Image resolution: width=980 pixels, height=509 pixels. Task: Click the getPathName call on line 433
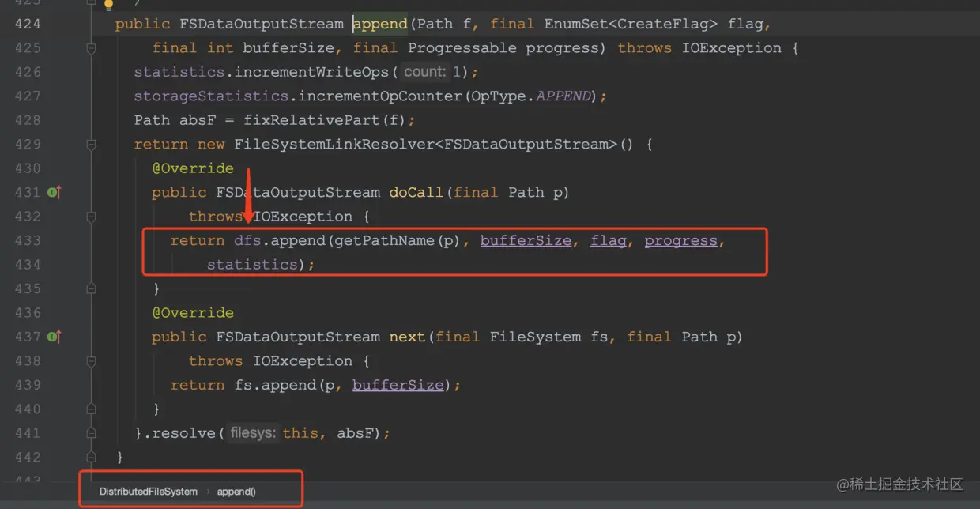[384, 240]
